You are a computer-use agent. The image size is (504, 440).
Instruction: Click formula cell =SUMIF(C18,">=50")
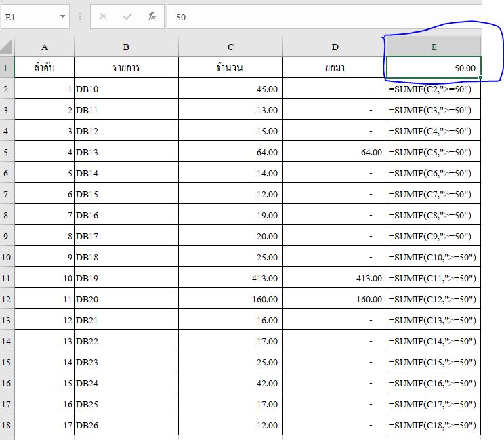point(434,425)
